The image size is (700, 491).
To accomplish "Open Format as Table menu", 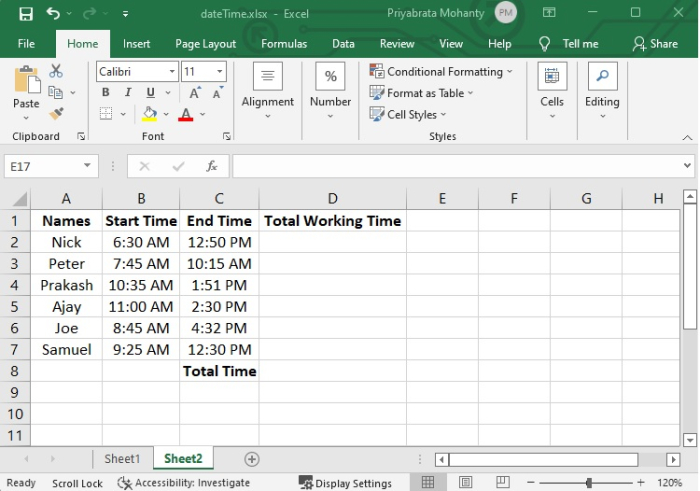I will pyautogui.click(x=421, y=93).
